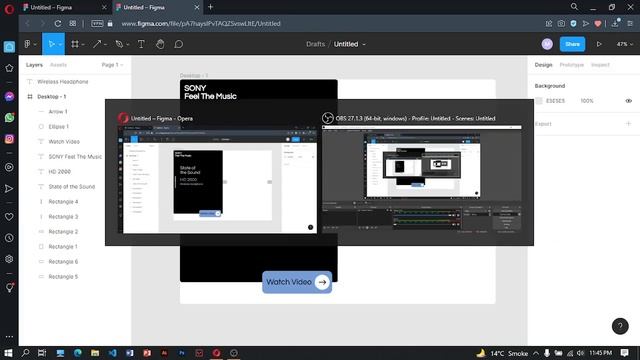Click the background opacity 100% field
Image resolution: width=640 pixels, height=360 pixels.
[x=587, y=101]
